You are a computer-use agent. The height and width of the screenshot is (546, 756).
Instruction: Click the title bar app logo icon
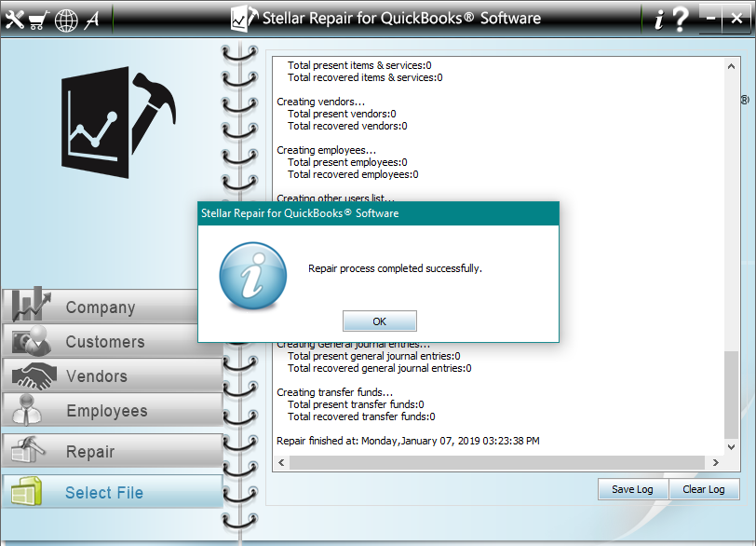point(245,19)
